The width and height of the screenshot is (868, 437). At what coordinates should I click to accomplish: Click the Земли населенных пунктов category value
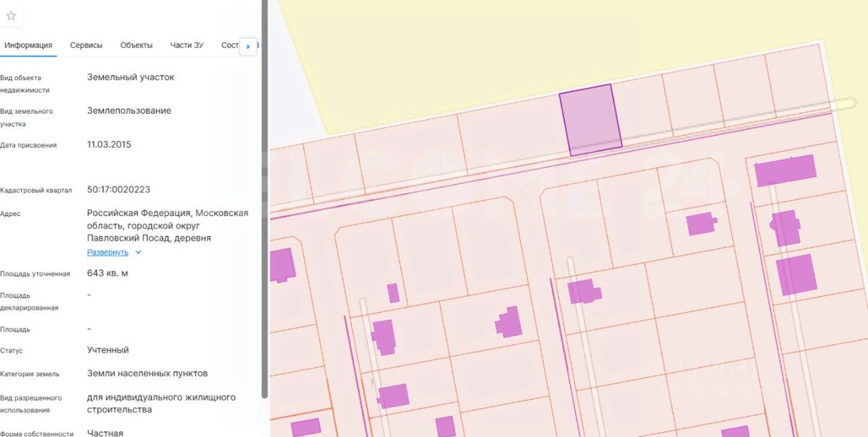[147, 373]
